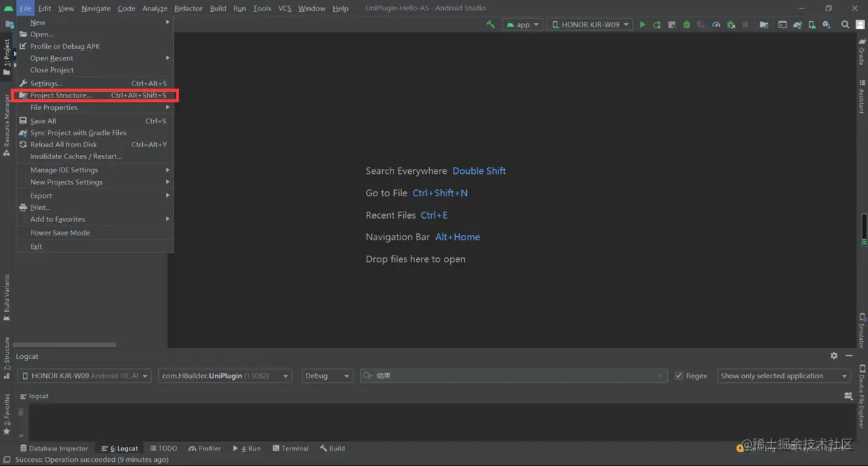The image size is (868, 466).
Task: Click the logcat sub-tab header
Action: point(35,396)
